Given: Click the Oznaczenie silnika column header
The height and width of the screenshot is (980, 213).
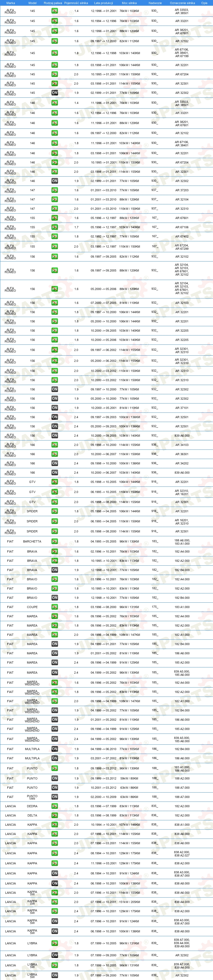Looking at the screenshot, I should (x=182, y=3).
